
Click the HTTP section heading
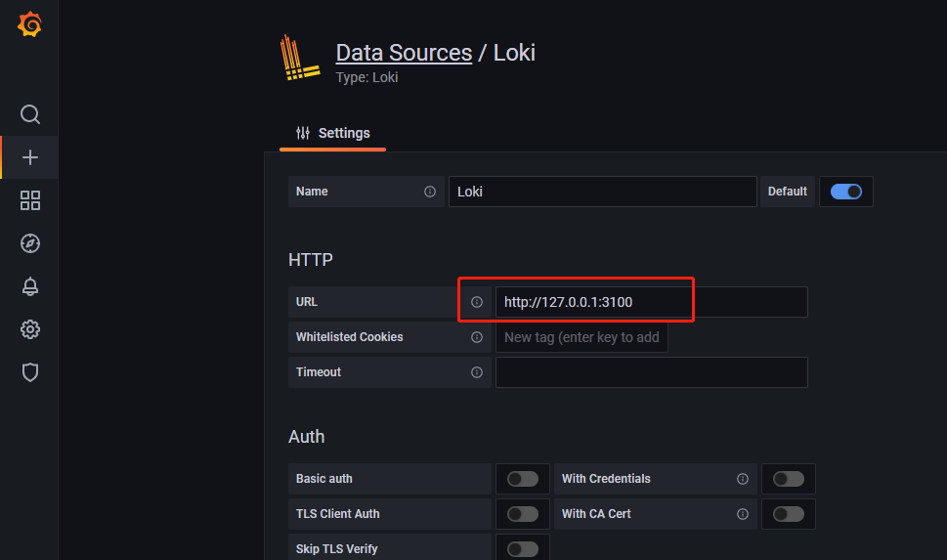[x=311, y=260]
